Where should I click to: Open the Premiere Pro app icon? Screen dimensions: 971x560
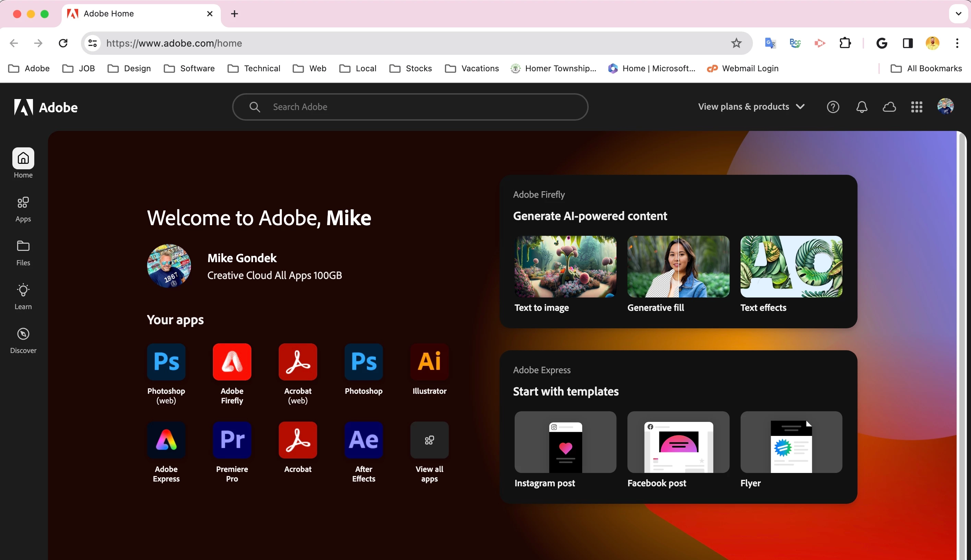tap(231, 440)
